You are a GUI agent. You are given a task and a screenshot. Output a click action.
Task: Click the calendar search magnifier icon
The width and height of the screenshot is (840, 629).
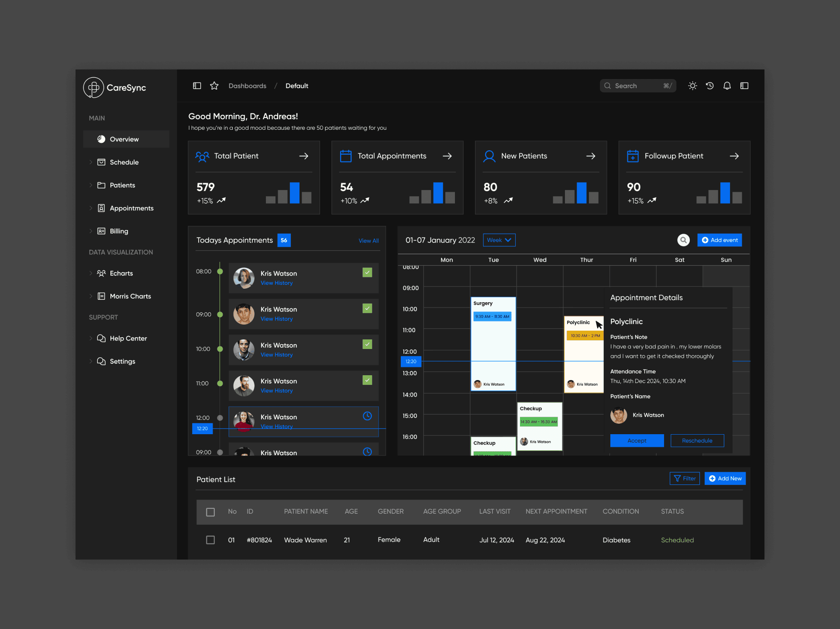683,240
